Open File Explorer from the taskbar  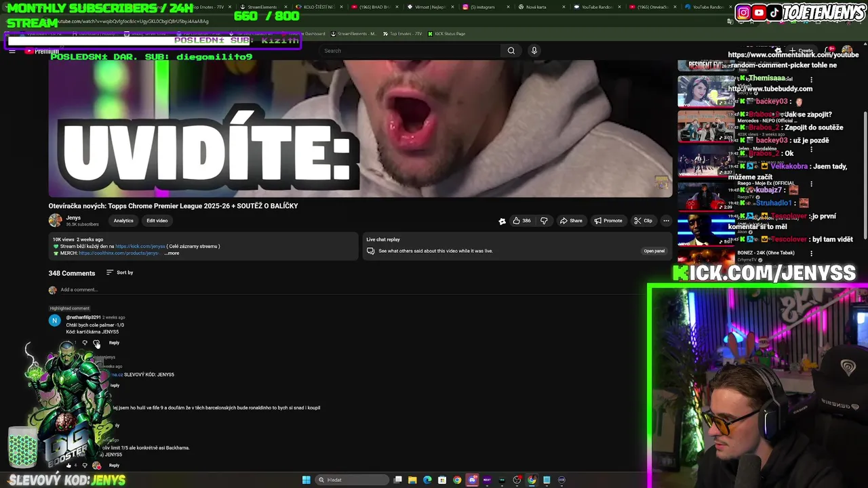(412, 480)
